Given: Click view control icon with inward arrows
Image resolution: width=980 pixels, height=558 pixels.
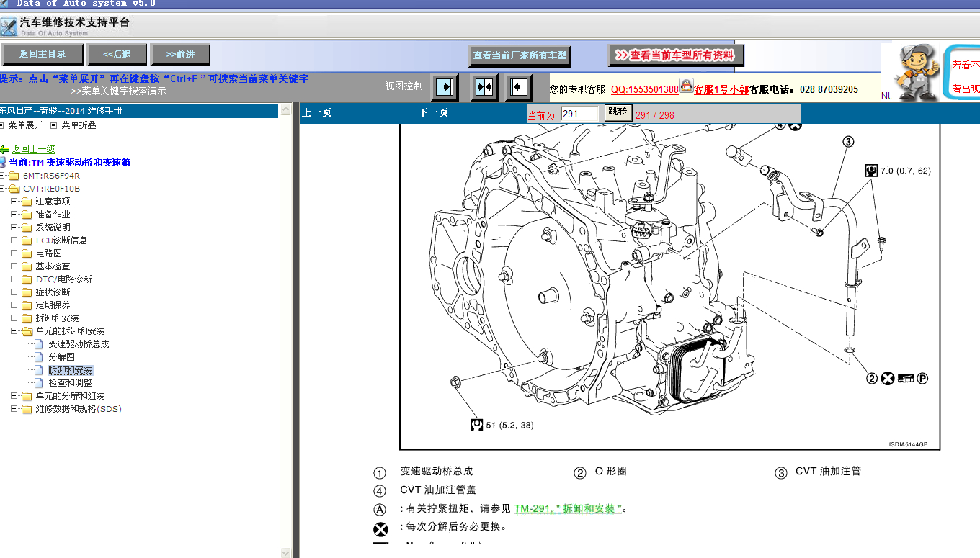Looking at the screenshot, I should click(x=484, y=87).
